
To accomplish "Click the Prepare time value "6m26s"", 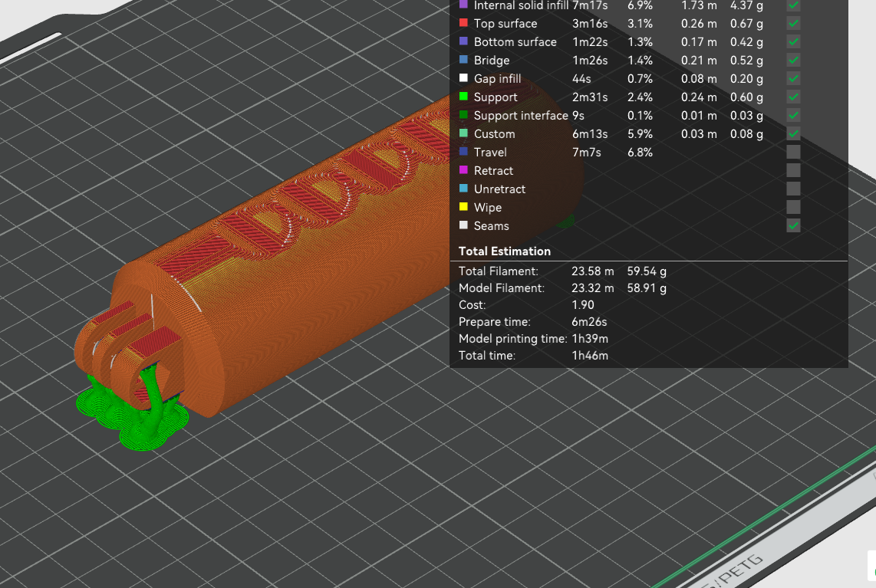I will click(x=589, y=322).
